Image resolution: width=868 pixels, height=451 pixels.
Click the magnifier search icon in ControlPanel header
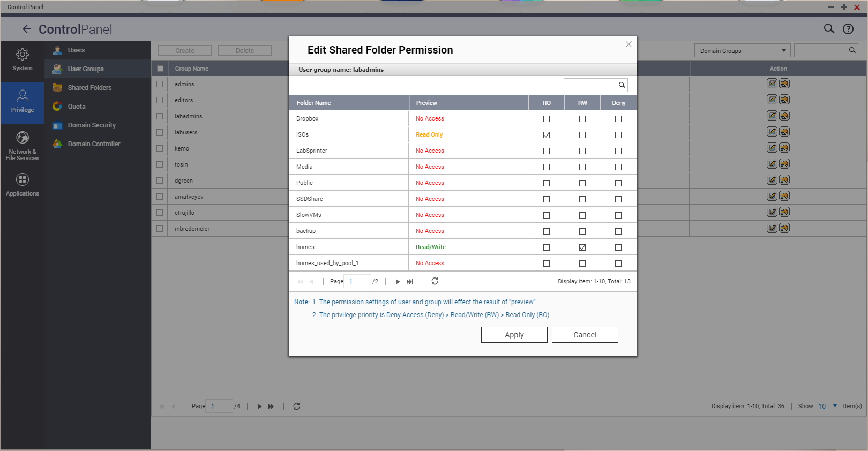point(829,29)
